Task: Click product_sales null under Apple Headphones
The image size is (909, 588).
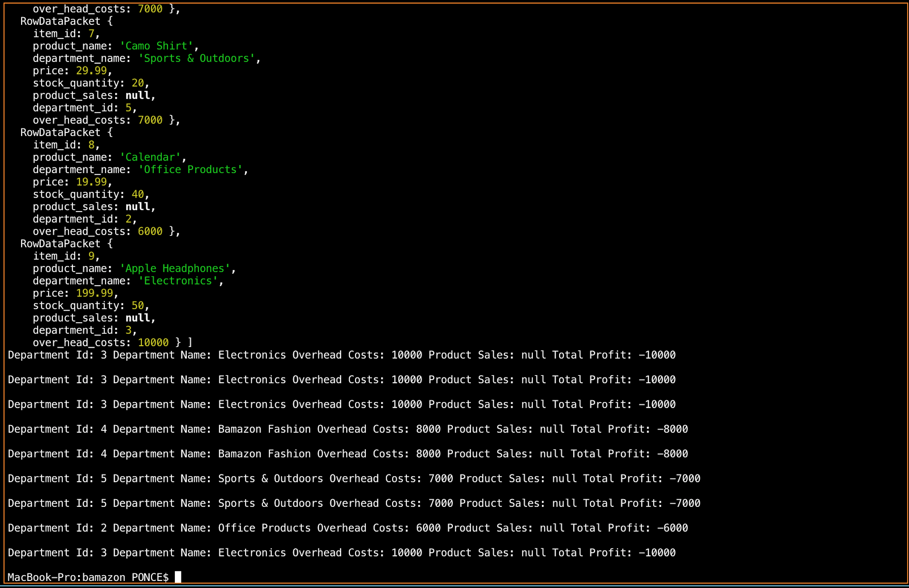Action: point(138,318)
